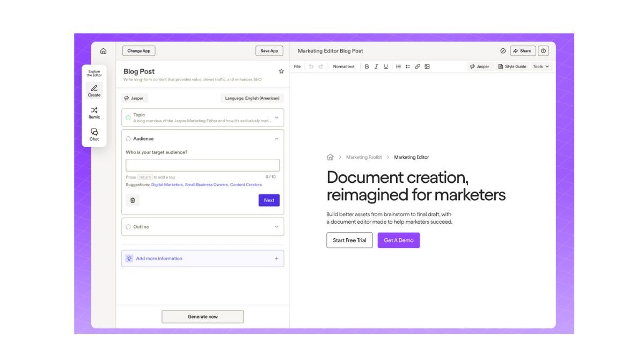Screen dimensions: 644x362
Task: Click the Marketing Editor Blog Post title
Action: pos(331,51)
